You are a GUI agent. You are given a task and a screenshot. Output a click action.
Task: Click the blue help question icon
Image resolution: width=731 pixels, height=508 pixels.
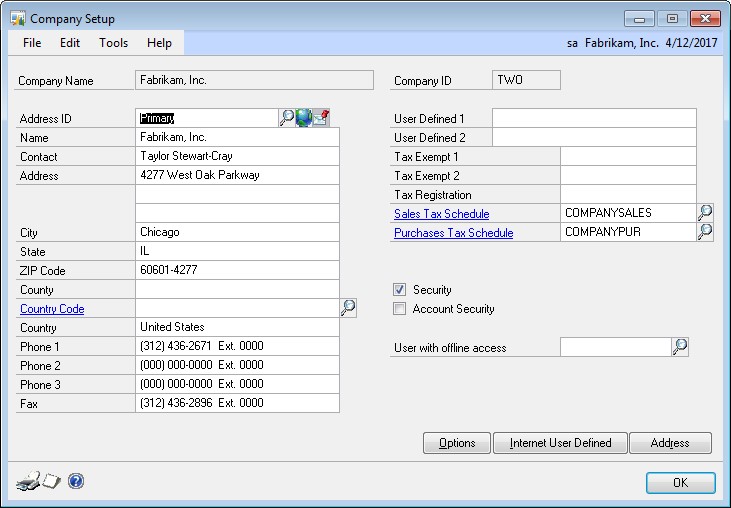tap(76, 481)
